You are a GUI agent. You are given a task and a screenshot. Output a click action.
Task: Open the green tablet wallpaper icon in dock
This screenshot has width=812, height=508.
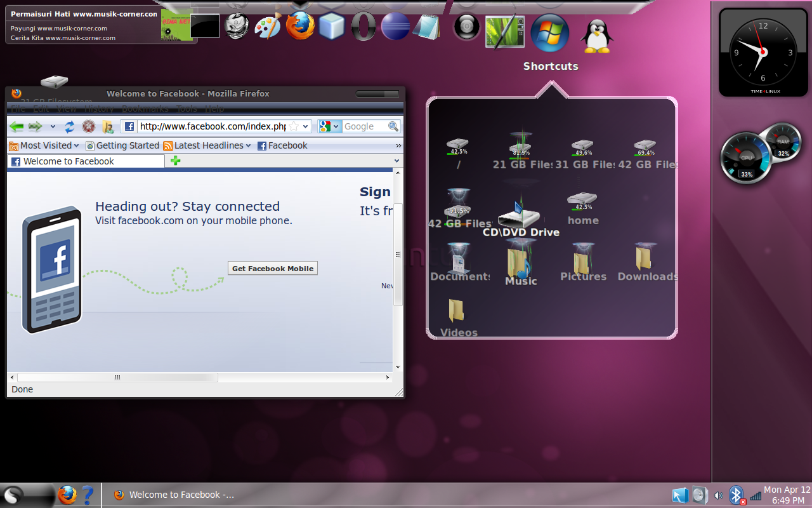tap(505, 32)
